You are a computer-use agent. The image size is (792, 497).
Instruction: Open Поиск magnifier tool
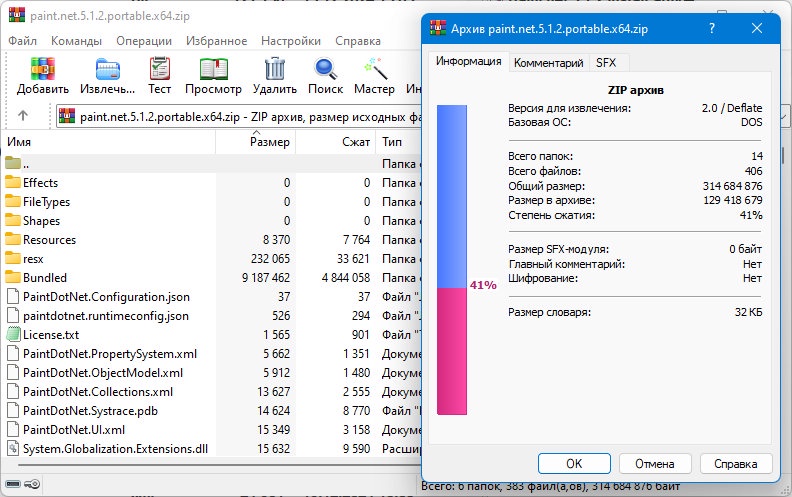(x=326, y=69)
